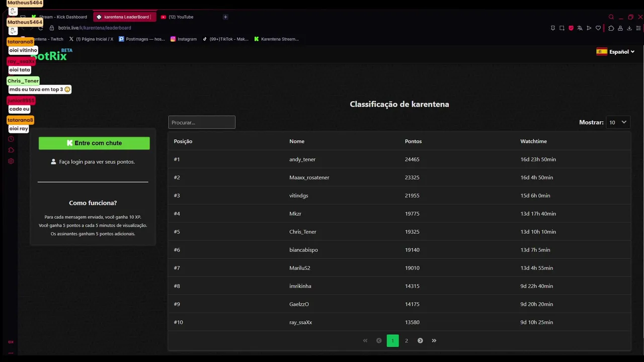The image size is (644, 362).
Task: Click the vitindgs name cell
Action: point(299,196)
